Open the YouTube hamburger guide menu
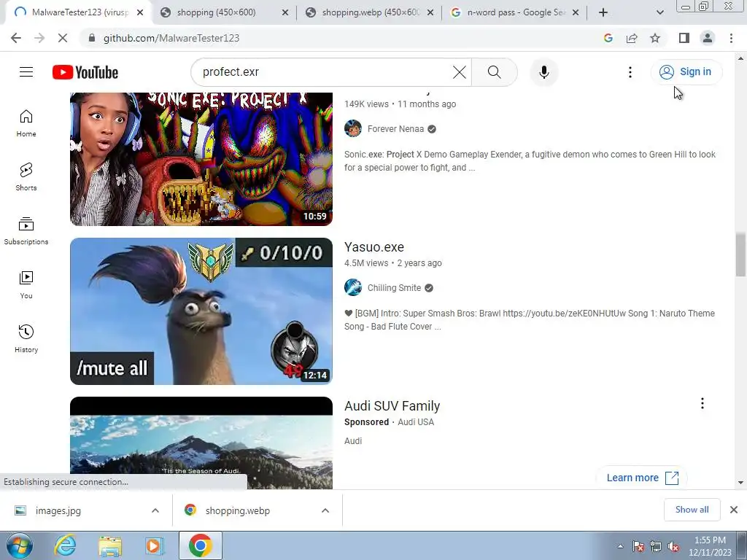Image resolution: width=747 pixels, height=560 pixels. 26,72
